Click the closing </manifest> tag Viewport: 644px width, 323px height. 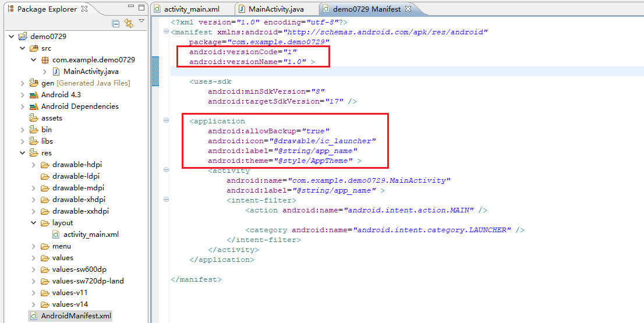click(196, 279)
